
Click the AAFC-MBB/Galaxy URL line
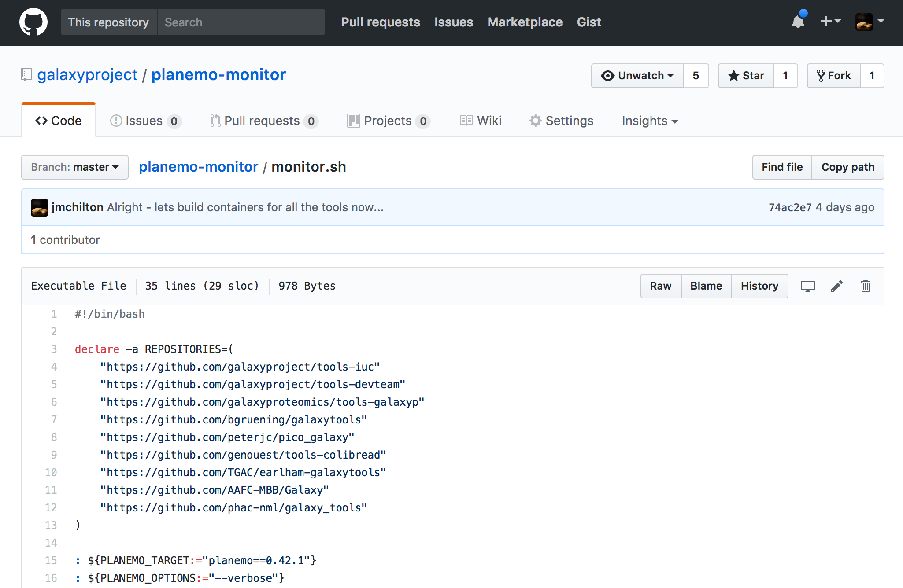point(215,490)
